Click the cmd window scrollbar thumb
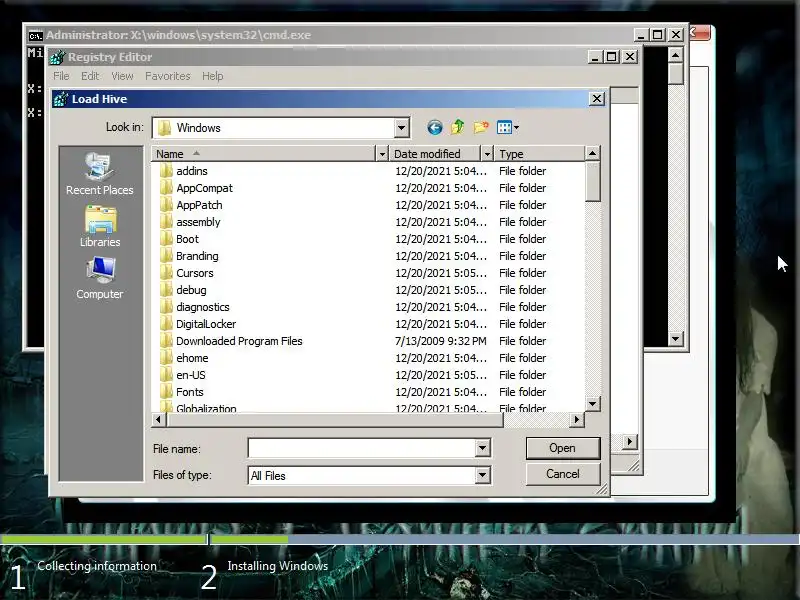800x600 pixels. tap(676, 73)
